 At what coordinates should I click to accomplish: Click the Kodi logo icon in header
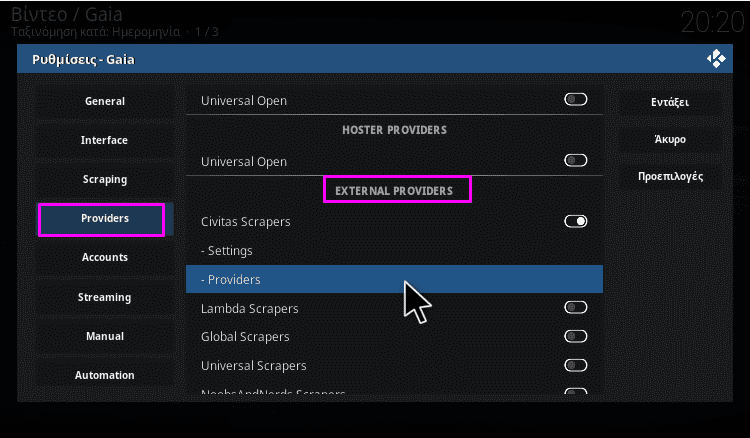(x=716, y=59)
